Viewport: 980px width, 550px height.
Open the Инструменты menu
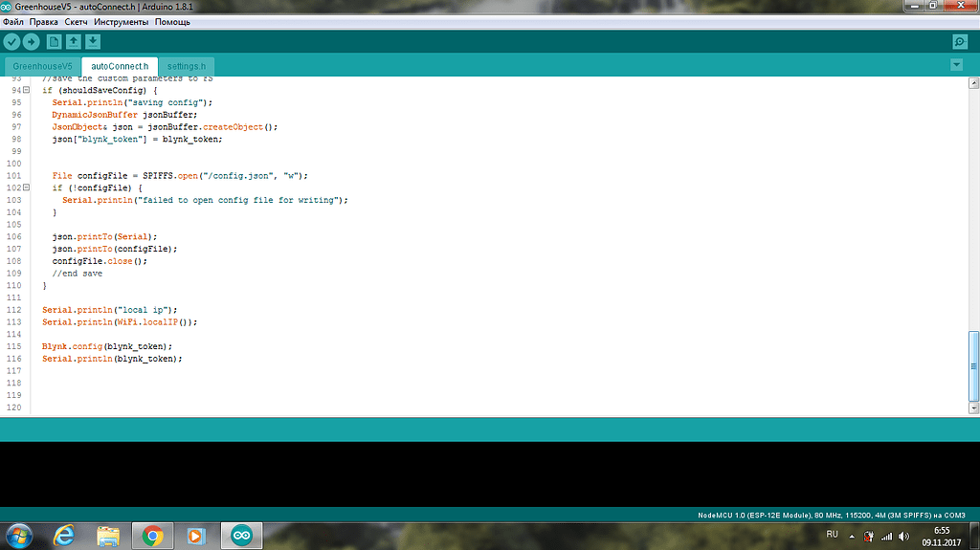point(121,21)
